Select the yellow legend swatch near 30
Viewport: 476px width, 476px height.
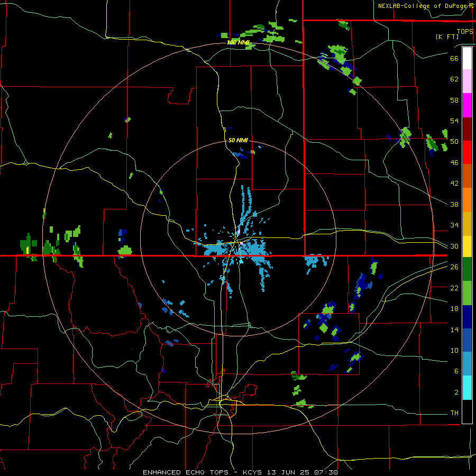point(467,246)
